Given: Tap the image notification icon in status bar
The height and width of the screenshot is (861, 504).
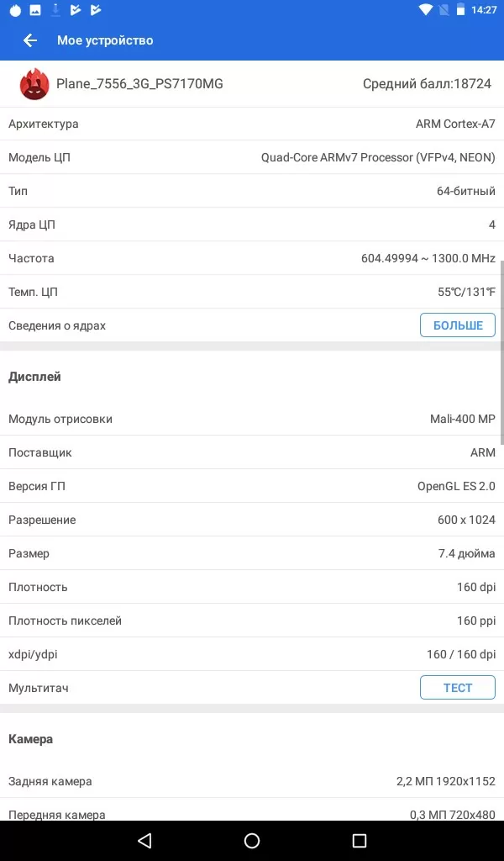Looking at the screenshot, I should coord(35,10).
